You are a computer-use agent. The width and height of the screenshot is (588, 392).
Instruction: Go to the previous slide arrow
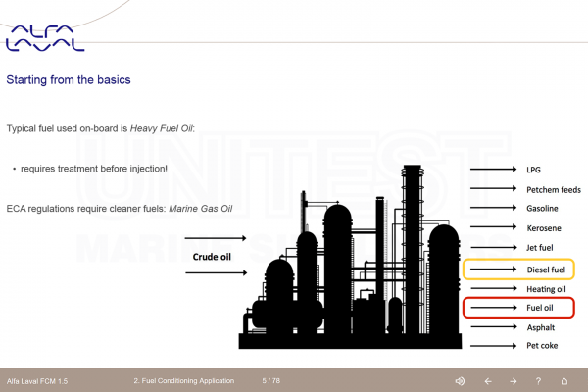click(488, 381)
